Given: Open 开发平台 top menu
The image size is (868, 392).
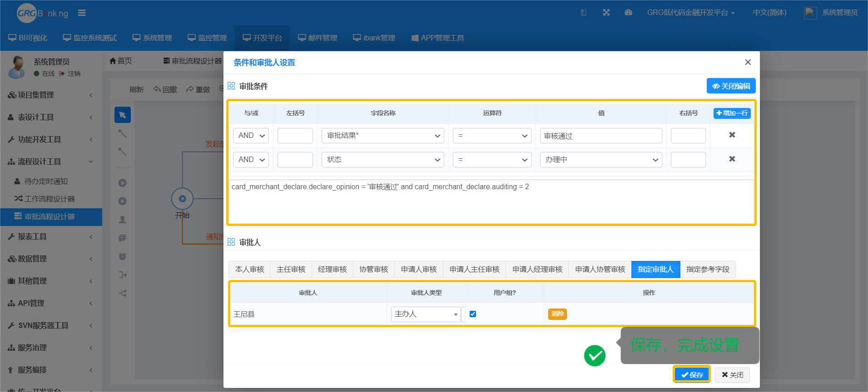Looking at the screenshot, I should click(x=262, y=38).
